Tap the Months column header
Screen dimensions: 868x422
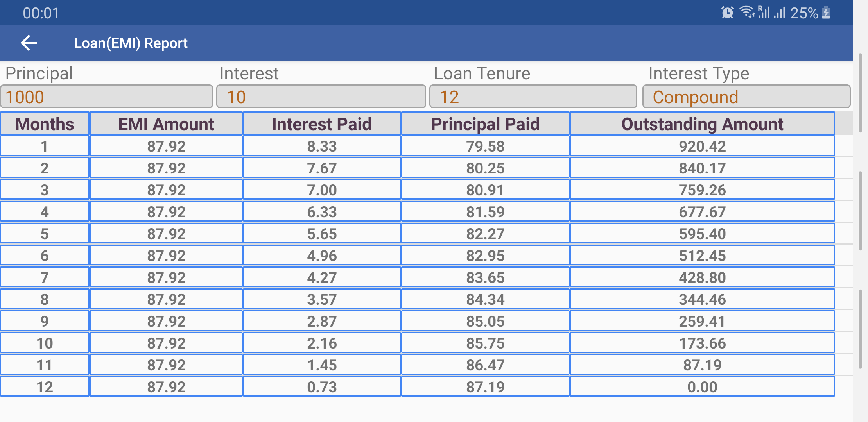pos(45,124)
